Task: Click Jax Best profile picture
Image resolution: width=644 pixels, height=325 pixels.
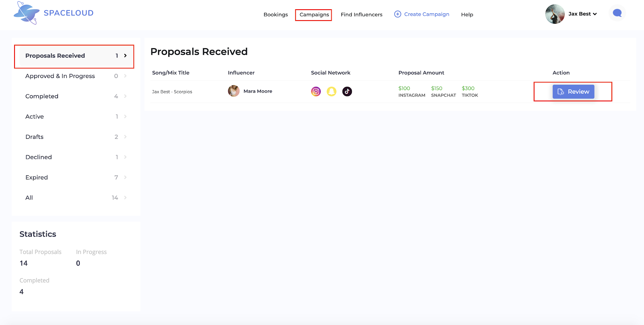Action: (x=555, y=14)
